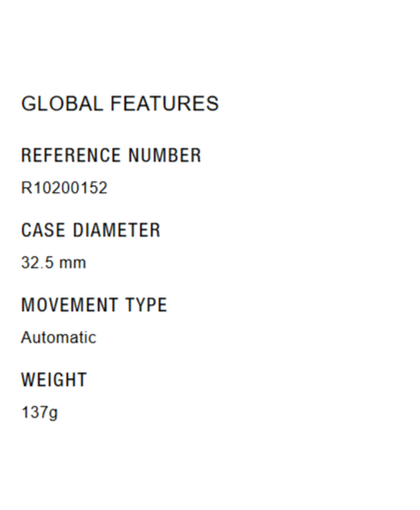Click the Automatic movement value

coord(58,337)
